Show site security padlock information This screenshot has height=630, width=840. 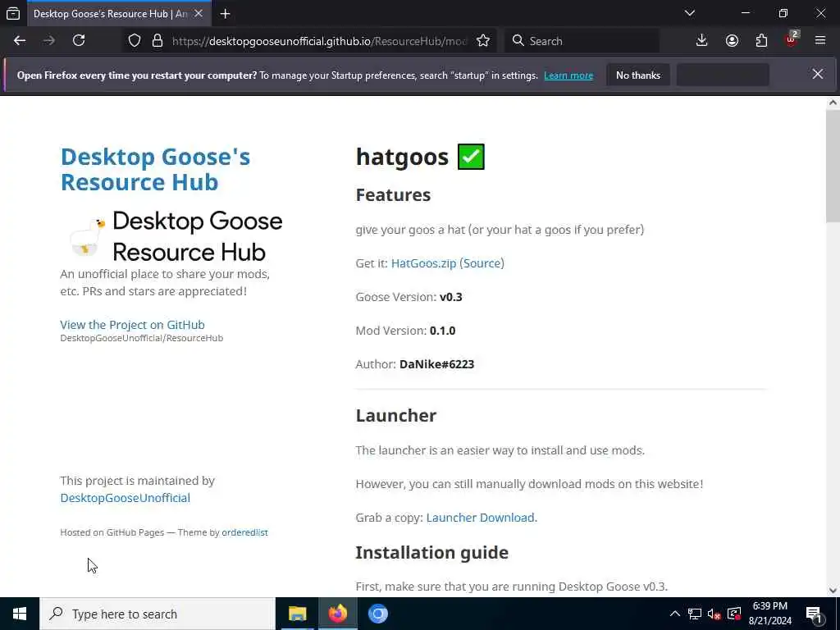[x=157, y=41]
